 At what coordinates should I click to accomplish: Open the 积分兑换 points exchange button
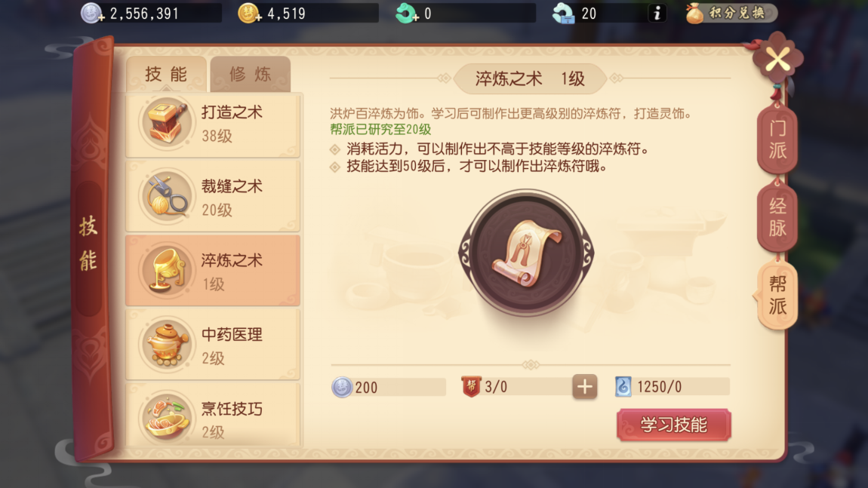pos(731,13)
